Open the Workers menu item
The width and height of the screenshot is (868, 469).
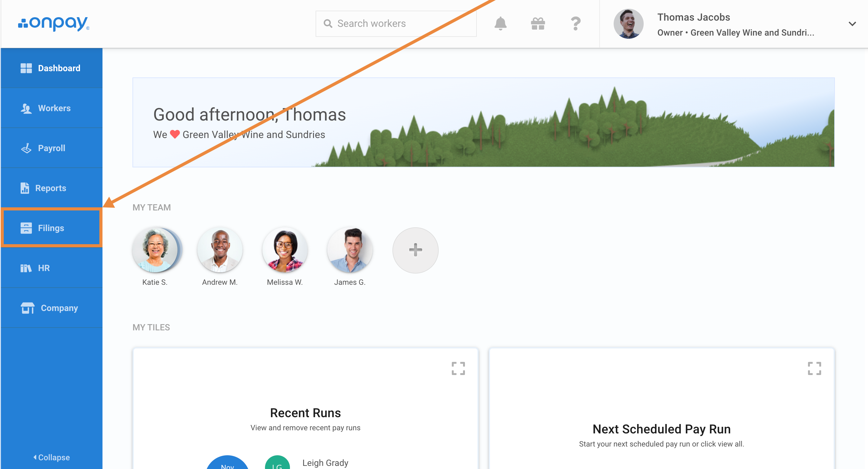click(52, 108)
